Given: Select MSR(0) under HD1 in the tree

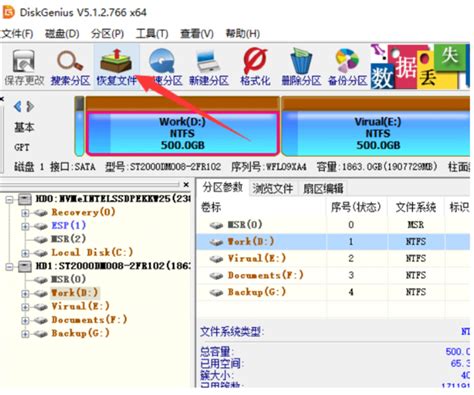Looking at the screenshot, I should point(68,279).
